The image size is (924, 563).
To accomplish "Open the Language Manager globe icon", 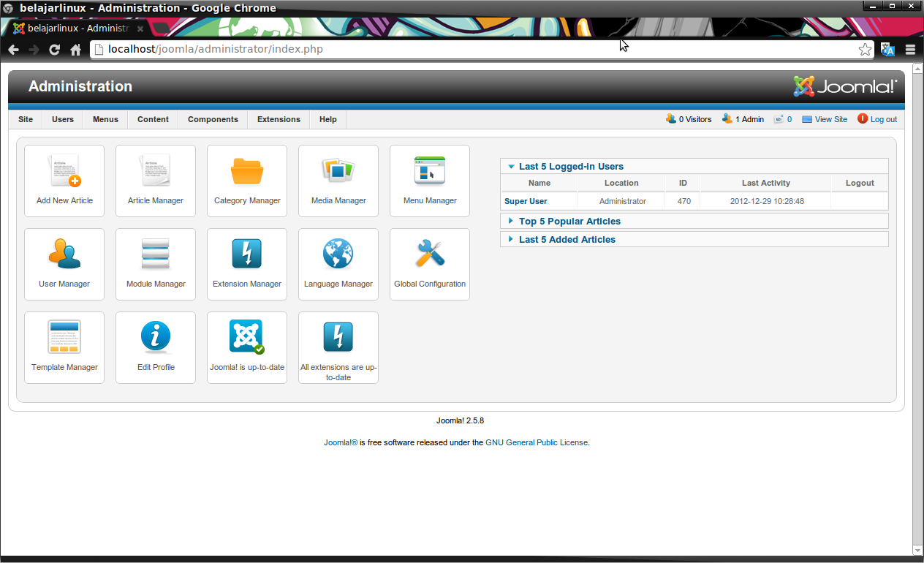I will tap(338, 264).
